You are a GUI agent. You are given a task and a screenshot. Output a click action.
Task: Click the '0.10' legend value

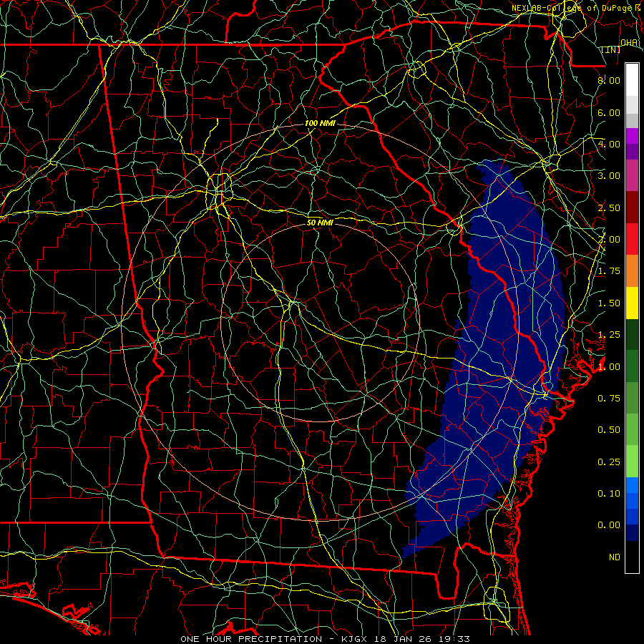(609, 494)
